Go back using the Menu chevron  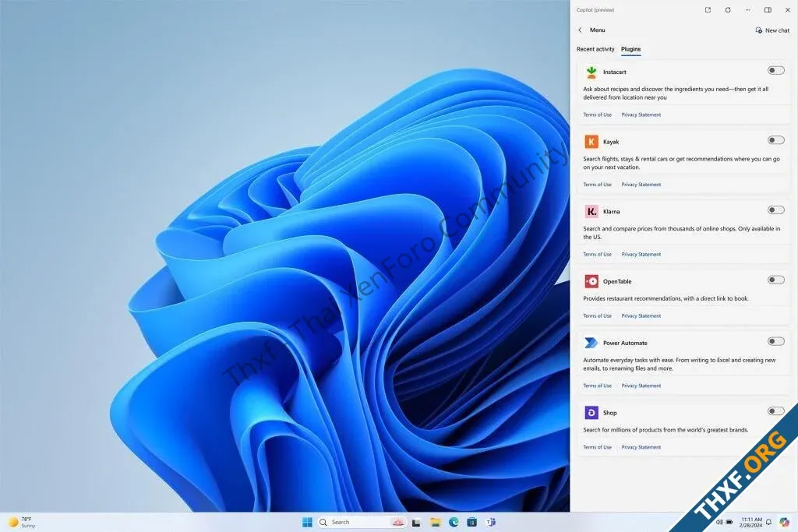pyautogui.click(x=580, y=30)
